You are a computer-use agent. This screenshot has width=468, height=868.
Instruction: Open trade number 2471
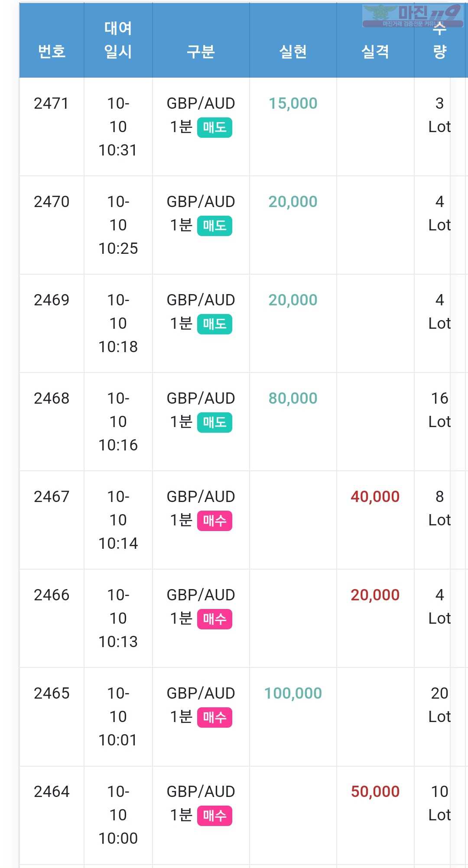coord(52,104)
